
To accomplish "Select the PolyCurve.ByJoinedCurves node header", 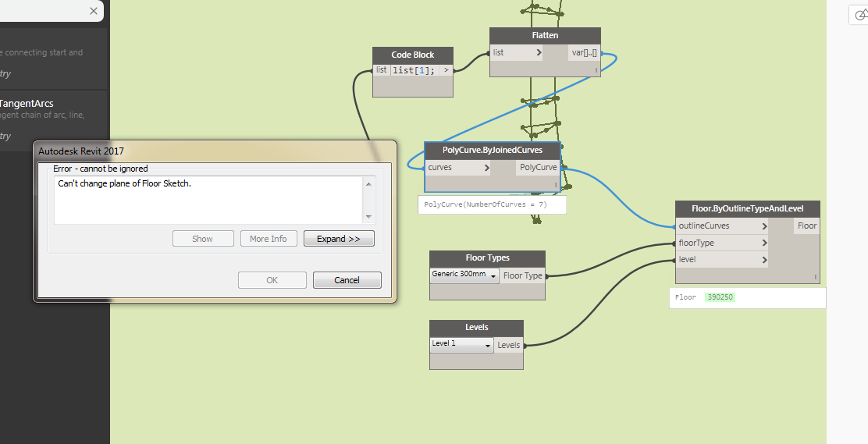I will pyautogui.click(x=493, y=150).
